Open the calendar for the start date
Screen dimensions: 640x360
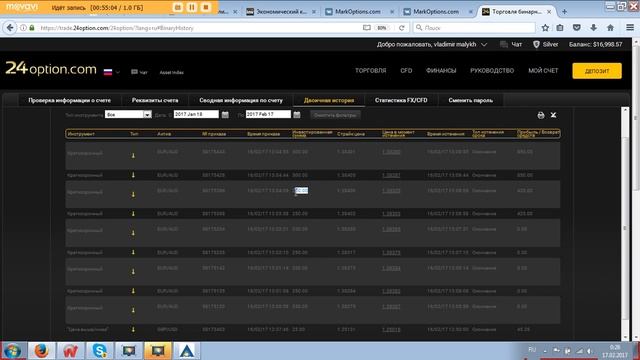[x=225, y=115]
